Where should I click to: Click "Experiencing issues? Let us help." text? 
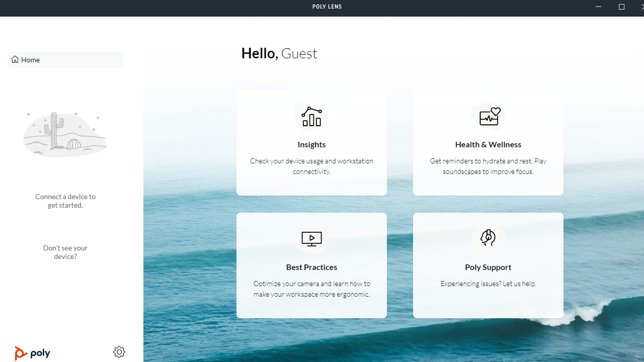(x=488, y=284)
